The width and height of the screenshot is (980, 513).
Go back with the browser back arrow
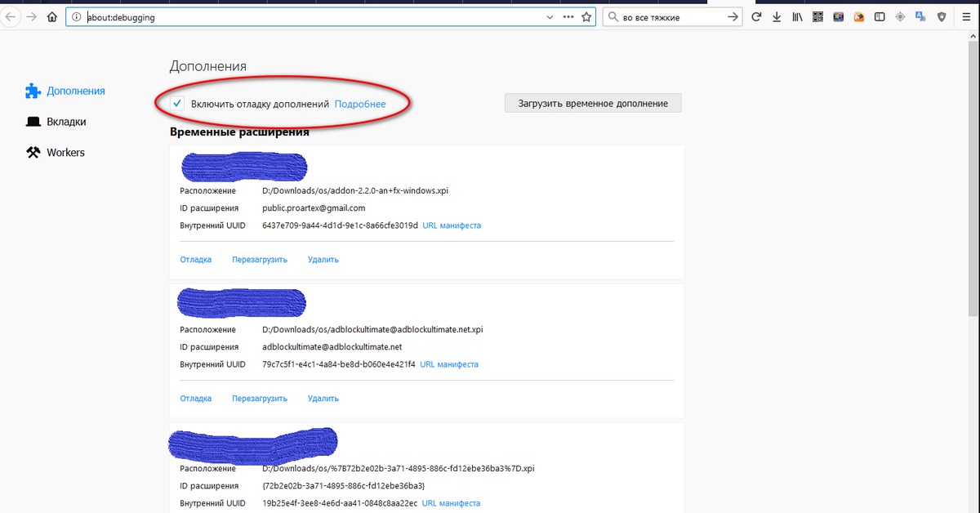click(10, 17)
